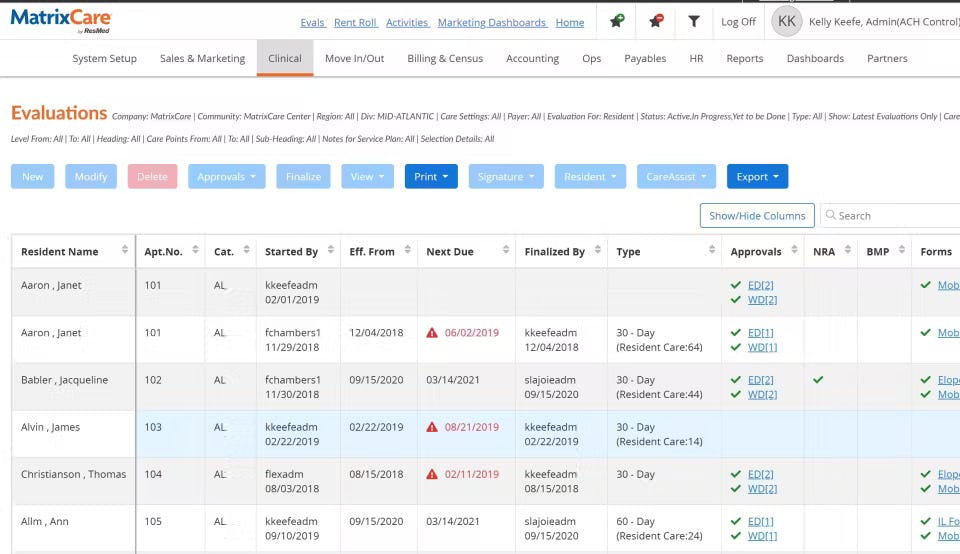This screenshot has height=554, width=960.
Task: Click the KK user avatar
Action: pyautogui.click(x=787, y=21)
